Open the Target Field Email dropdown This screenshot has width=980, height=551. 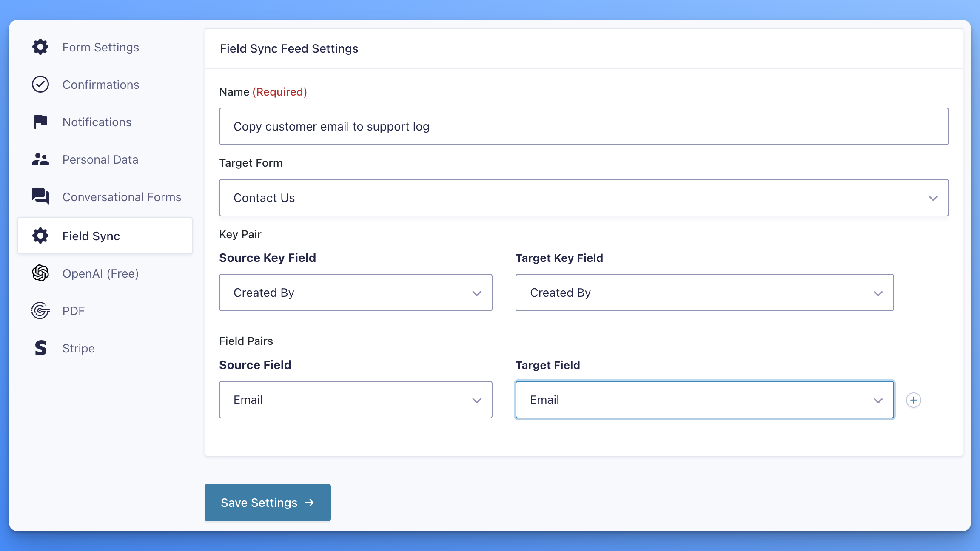click(704, 400)
